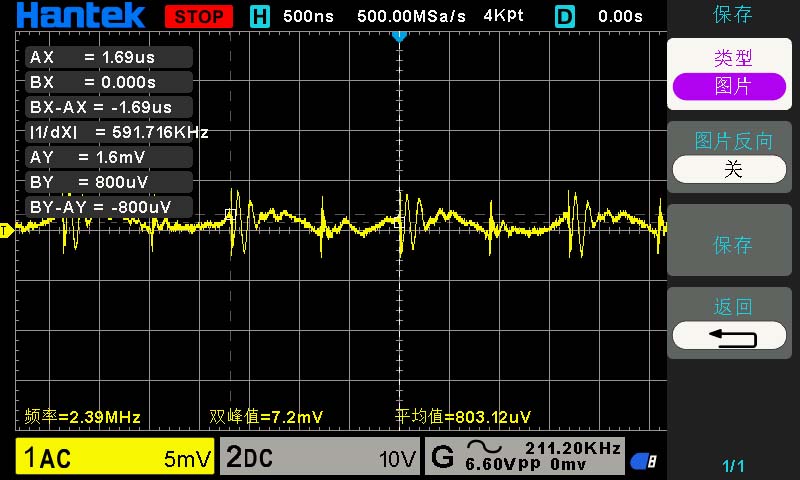Viewport: 800px width, 480px height.
Task: Click the 返回 back arrow button
Action: coord(730,323)
